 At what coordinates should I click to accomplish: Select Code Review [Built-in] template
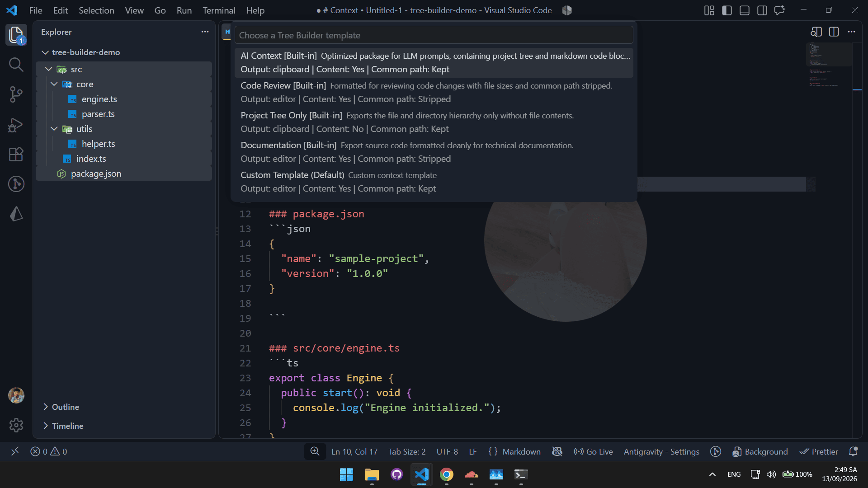pos(434,92)
